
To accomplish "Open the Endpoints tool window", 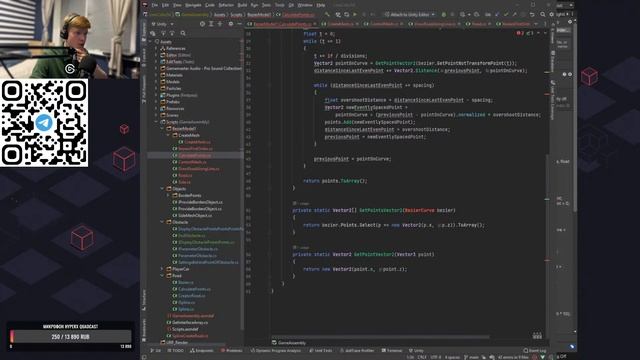I will [202, 351].
